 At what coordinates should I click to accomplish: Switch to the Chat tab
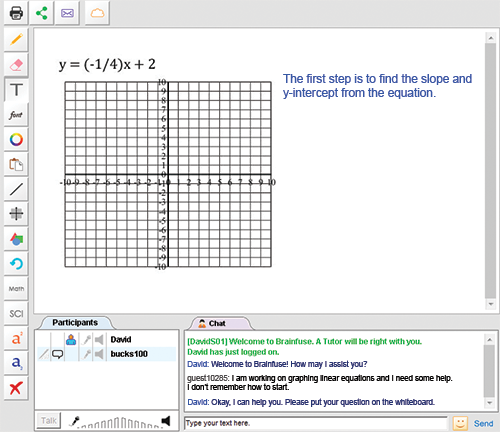[217, 323]
